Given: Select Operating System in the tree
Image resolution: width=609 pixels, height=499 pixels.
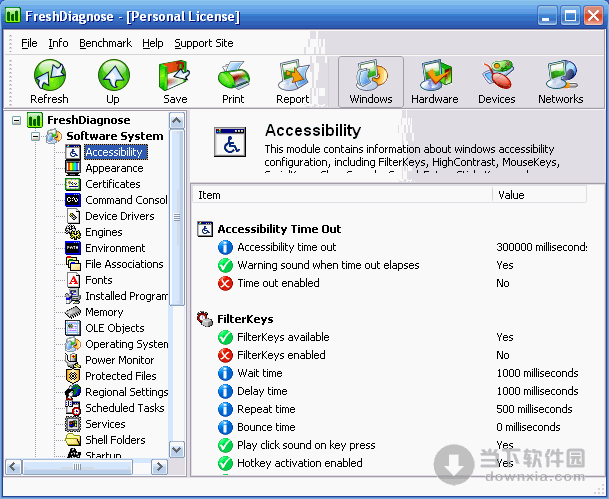Looking at the screenshot, I should (127, 344).
